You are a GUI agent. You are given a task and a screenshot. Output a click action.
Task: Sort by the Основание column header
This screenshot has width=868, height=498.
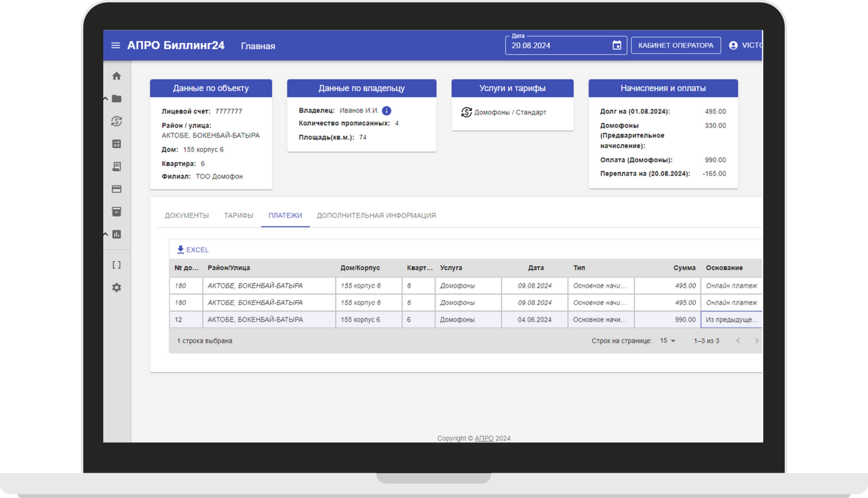point(724,268)
